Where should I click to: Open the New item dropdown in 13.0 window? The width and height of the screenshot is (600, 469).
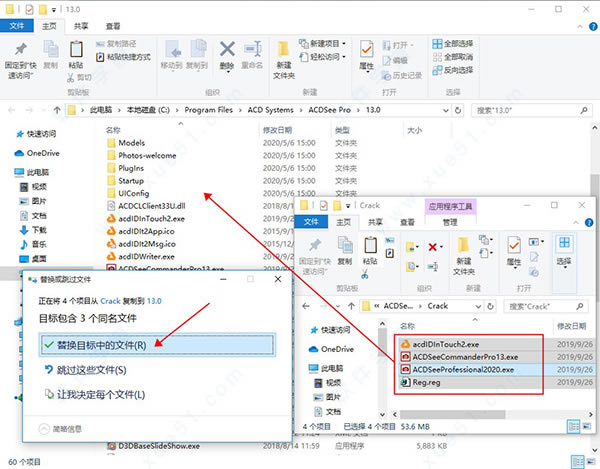click(322, 44)
